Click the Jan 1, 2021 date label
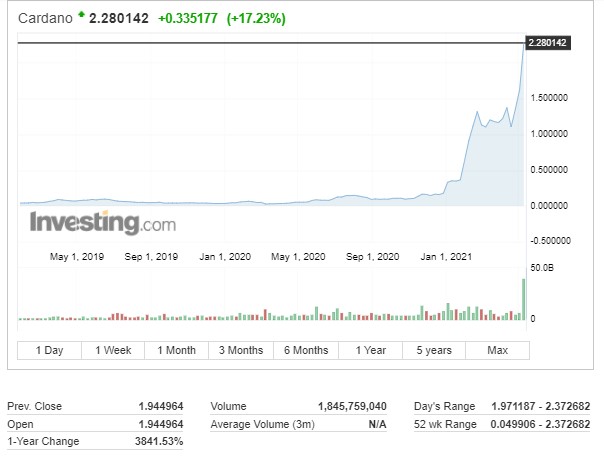This screenshot has height=456, width=604. [446, 256]
